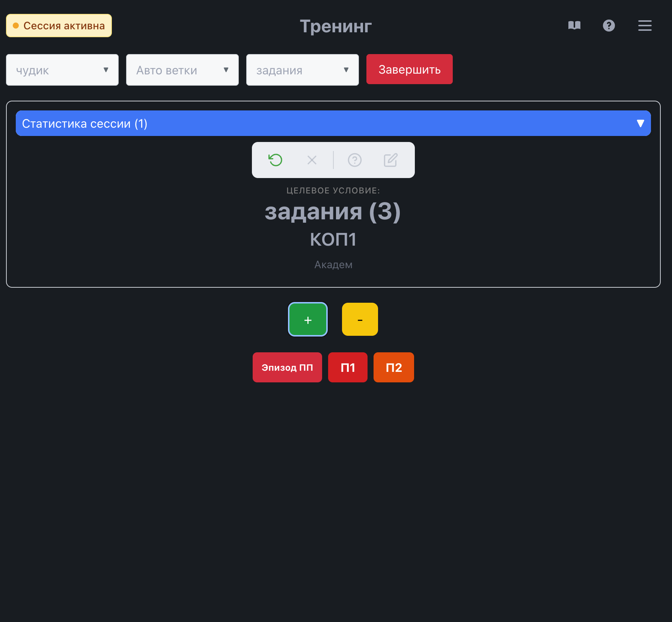The image size is (672, 622).
Task: Click the КОП1 label
Action: point(333,240)
